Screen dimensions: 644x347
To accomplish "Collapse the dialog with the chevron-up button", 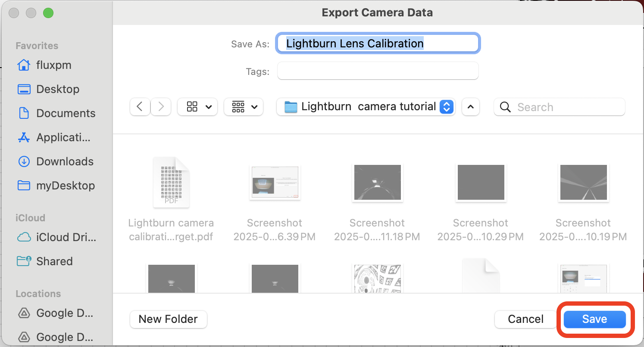I will (x=471, y=107).
